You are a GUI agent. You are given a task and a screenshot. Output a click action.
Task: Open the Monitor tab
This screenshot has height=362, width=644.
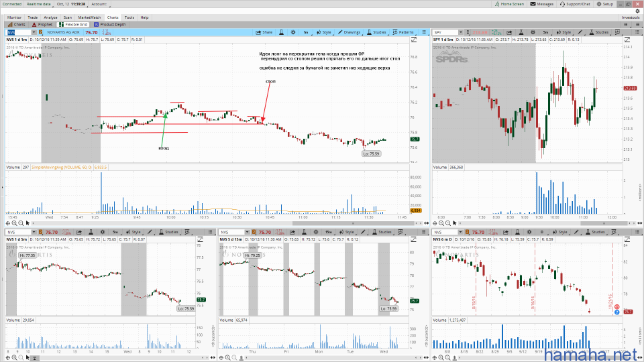pos(14,17)
